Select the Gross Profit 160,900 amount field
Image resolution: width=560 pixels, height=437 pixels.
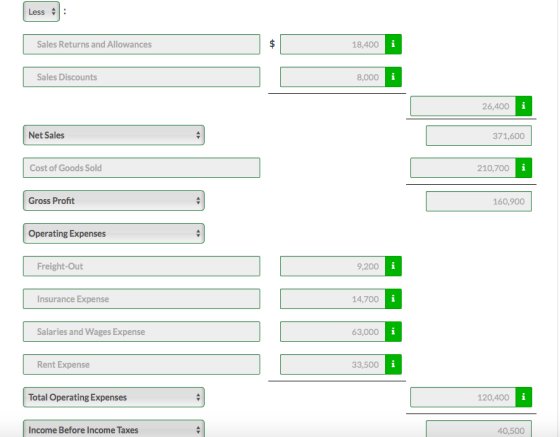(x=479, y=201)
